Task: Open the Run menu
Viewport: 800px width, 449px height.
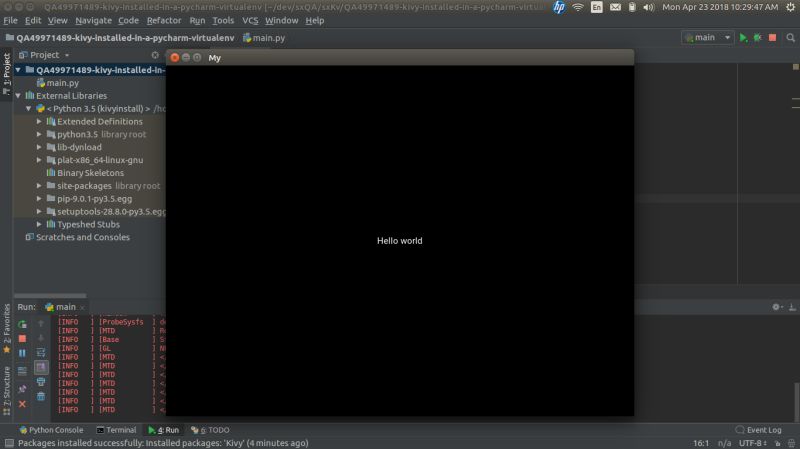Action: (197, 20)
